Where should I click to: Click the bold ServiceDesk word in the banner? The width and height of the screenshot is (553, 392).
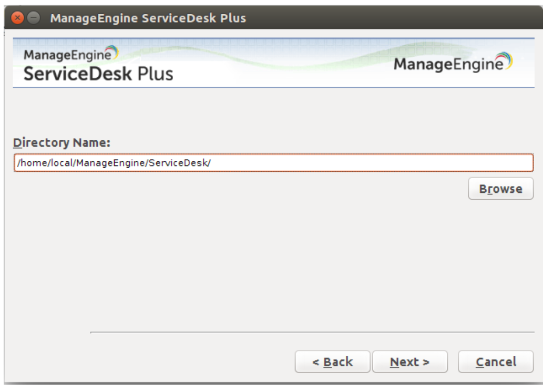point(78,73)
